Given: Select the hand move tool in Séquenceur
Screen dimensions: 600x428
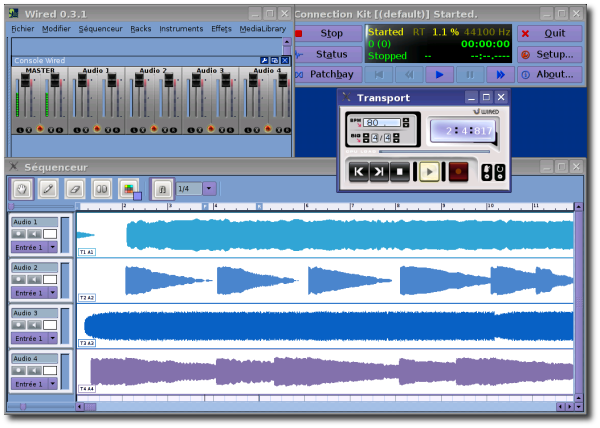Looking at the screenshot, I should pos(22,189).
